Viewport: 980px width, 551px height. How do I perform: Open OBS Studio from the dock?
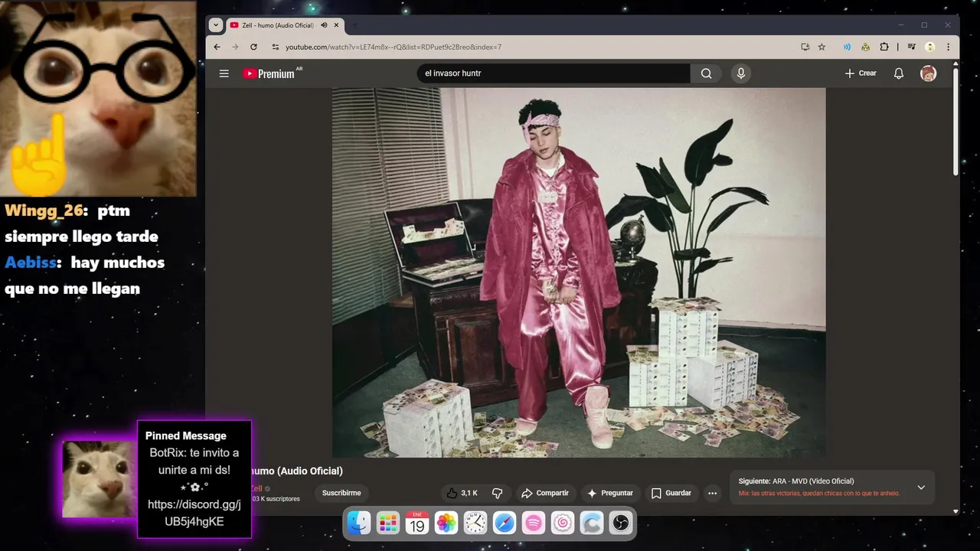pos(621,523)
